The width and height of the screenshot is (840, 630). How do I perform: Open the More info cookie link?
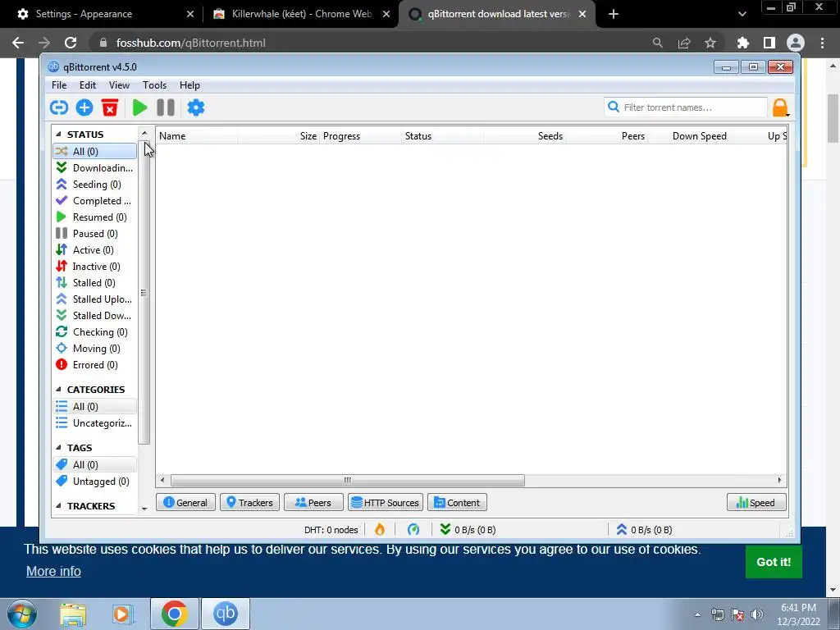coord(53,571)
